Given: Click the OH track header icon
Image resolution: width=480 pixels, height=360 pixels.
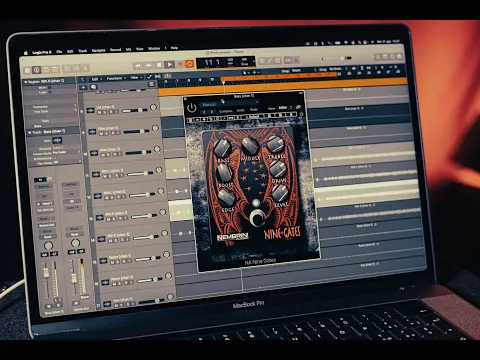Looking at the screenshot, I should pyautogui.click(x=90, y=110).
